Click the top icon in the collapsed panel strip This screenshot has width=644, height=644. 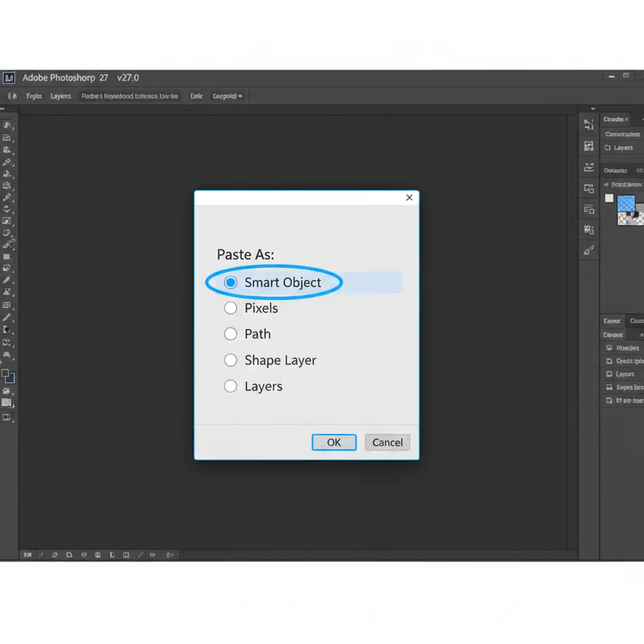pyautogui.click(x=589, y=125)
